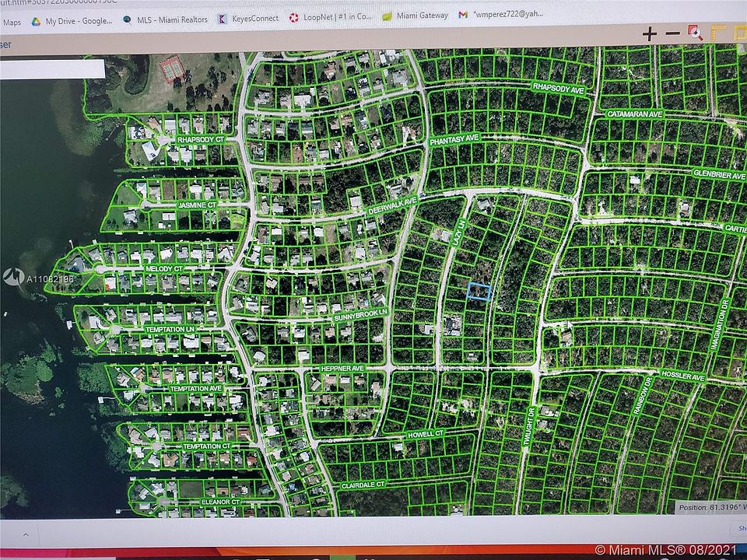Image resolution: width=747 pixels, height=560 pixels.
Task: Open the MLS - Miami Realtors bookmark
Action: coord(165,19)
